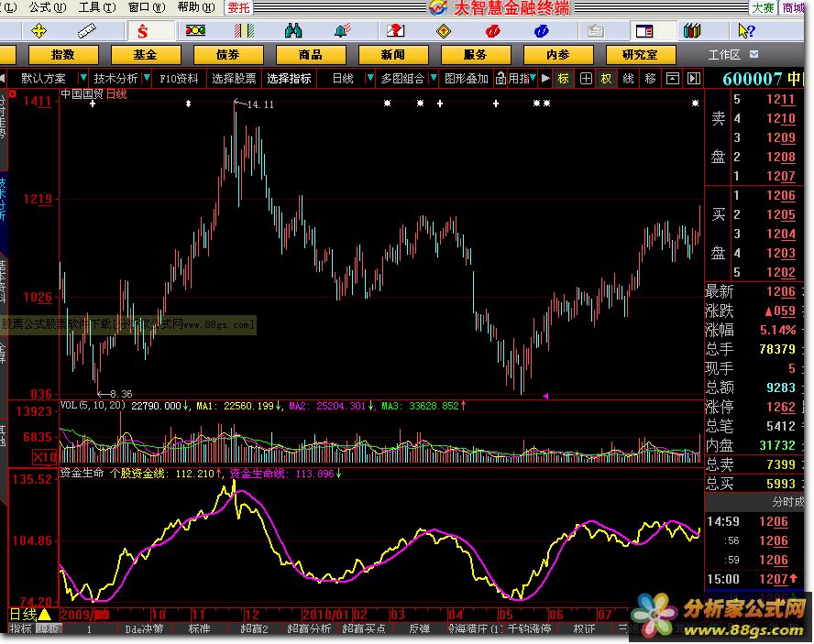The width and height of the screenshot is (814, 644).
Task: Click the 研究室 research button
Action: (641, 54)
